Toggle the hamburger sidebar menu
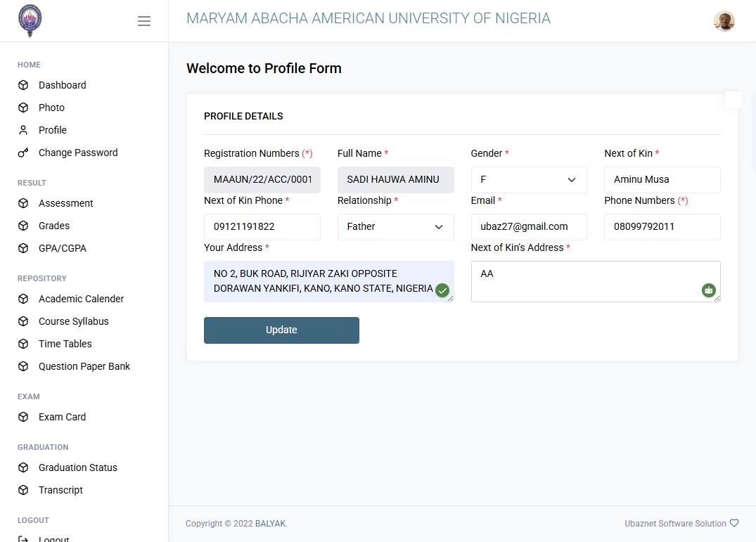The image size is (756, 542). click(x=143, y=20)
